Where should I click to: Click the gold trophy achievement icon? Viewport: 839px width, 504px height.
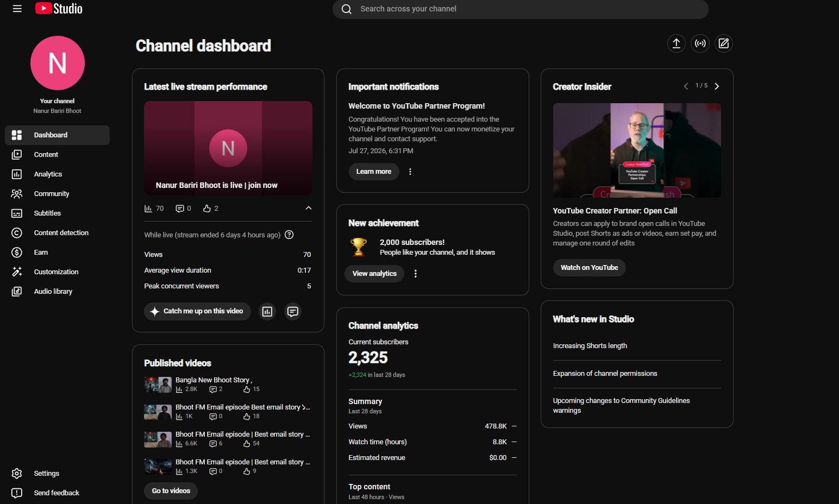(x=359, y=247)
